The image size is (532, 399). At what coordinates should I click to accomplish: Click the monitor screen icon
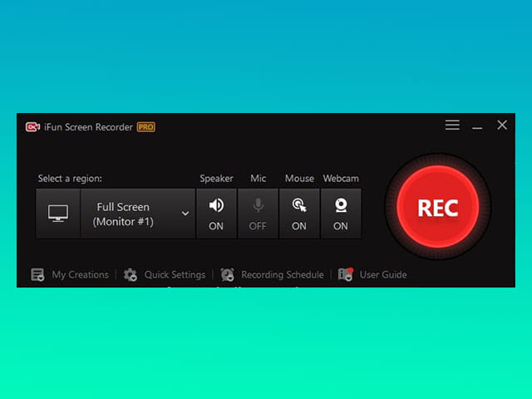(58, 214)
